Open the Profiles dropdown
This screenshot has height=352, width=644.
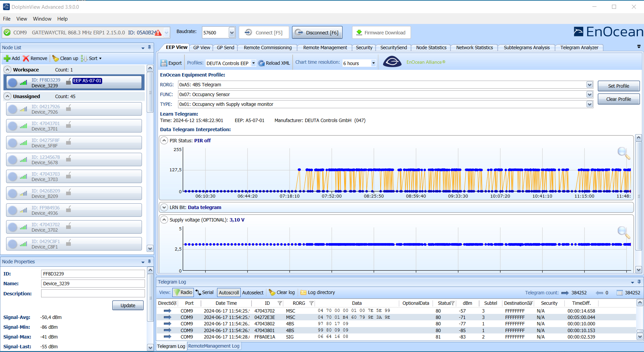(x=253, y=63)
